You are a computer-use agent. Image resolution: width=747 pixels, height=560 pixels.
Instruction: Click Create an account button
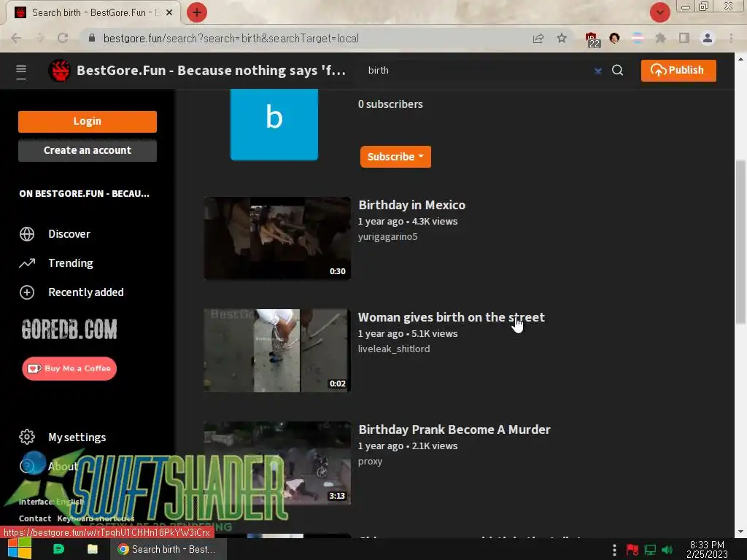[88, 150]
